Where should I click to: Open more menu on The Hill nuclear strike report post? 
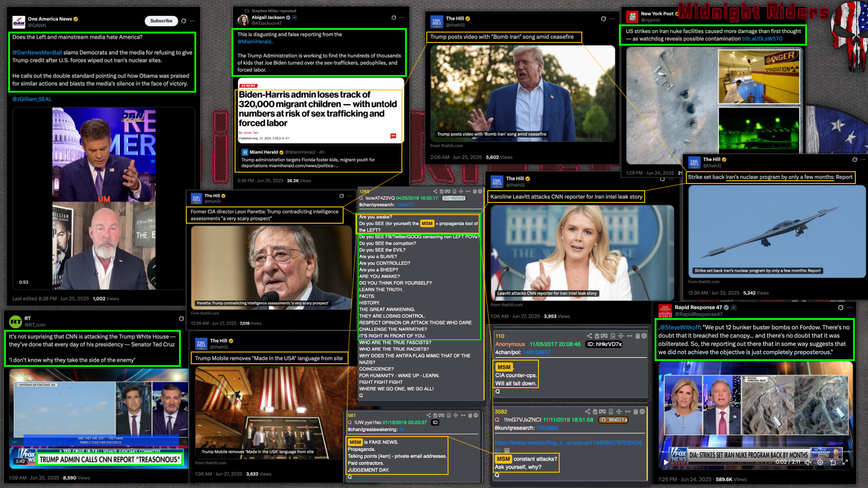pos(863,160)
